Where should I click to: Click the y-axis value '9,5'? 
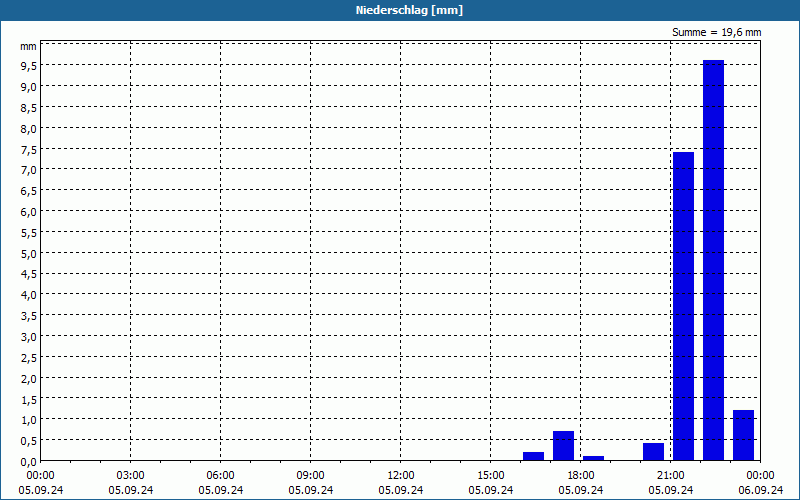[29, 66]
